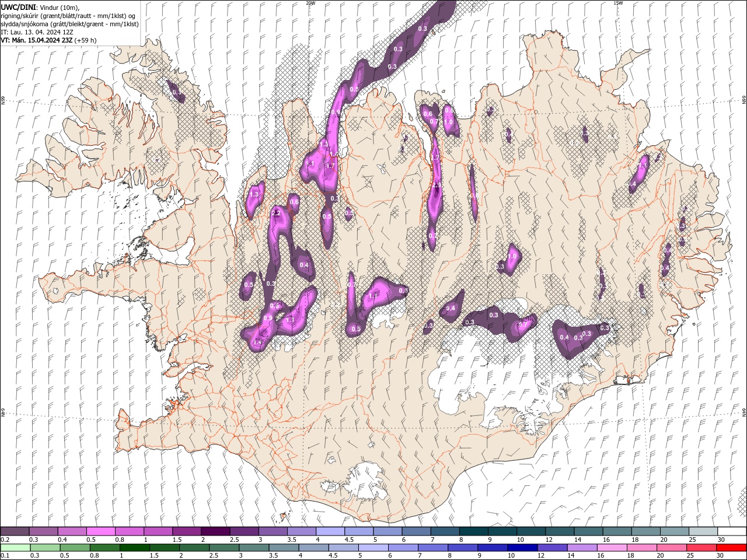The height and width of the screenshot is (560, 747).
Task: Pick deep blue rain swatch between 10 and 12
Action: pos(522,548)
